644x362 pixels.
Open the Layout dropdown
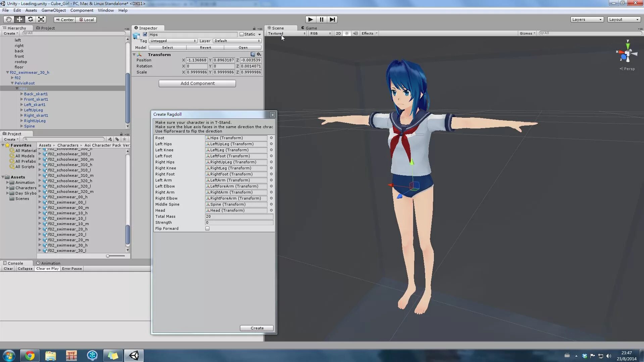point(624,19)
